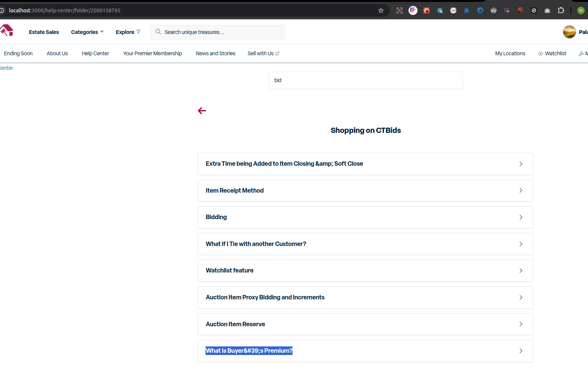Viewport: 588px width, 380px height.
Task: Focus the 'Search unique treasures' field
Action: point(218,32)
